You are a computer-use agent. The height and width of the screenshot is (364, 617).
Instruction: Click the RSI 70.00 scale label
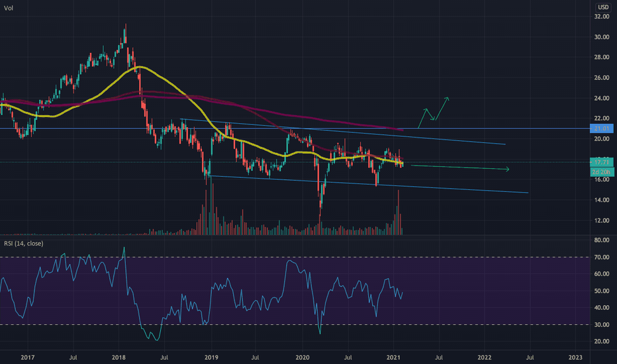point(602,257)
